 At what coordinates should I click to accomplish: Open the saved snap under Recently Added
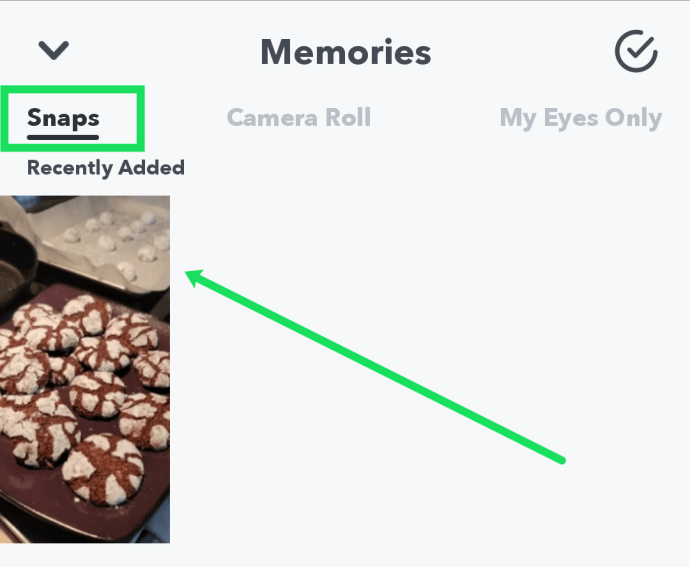click(x=85, y=368)
